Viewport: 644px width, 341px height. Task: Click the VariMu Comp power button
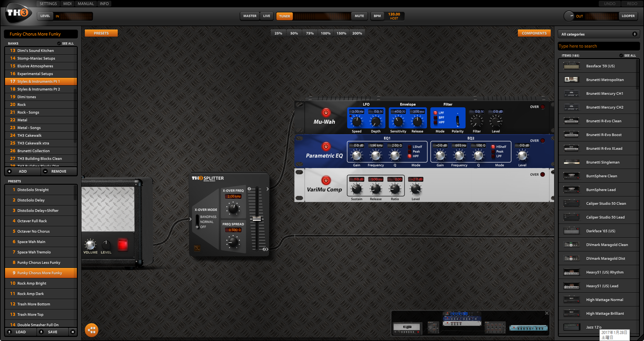[x=326, y=180]
